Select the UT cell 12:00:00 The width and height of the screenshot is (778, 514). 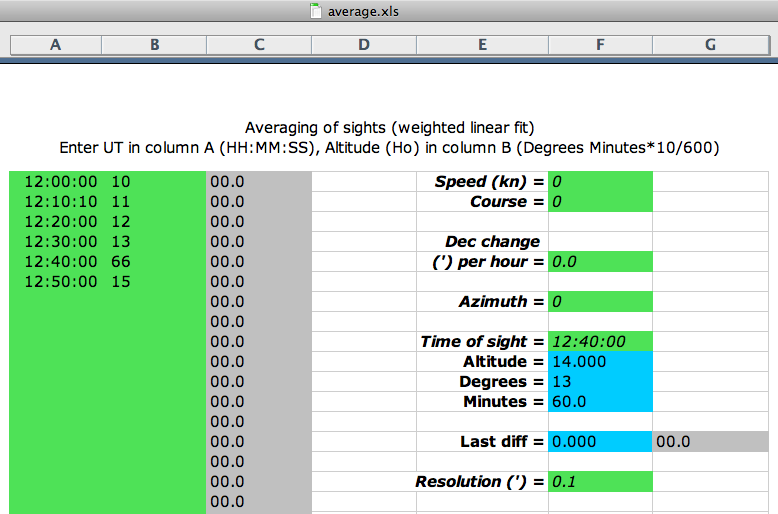point(61,182)
